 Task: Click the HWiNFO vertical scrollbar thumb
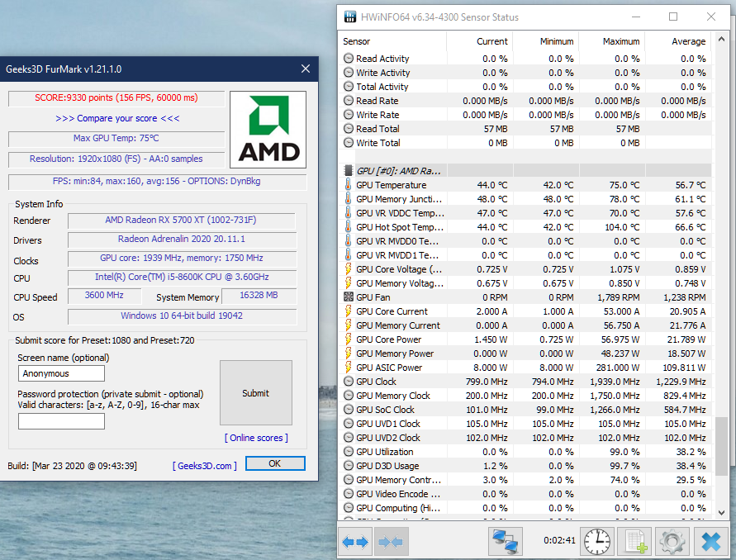(721, 446)
